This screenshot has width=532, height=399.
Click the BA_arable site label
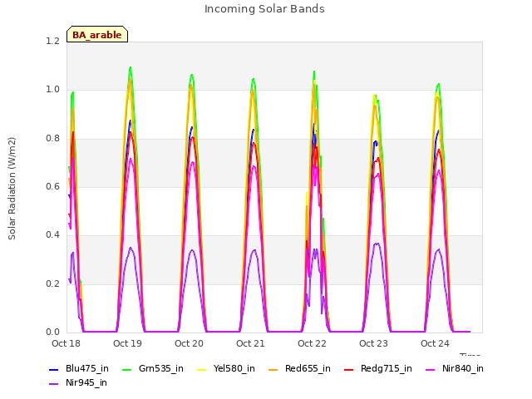[97, 35]
